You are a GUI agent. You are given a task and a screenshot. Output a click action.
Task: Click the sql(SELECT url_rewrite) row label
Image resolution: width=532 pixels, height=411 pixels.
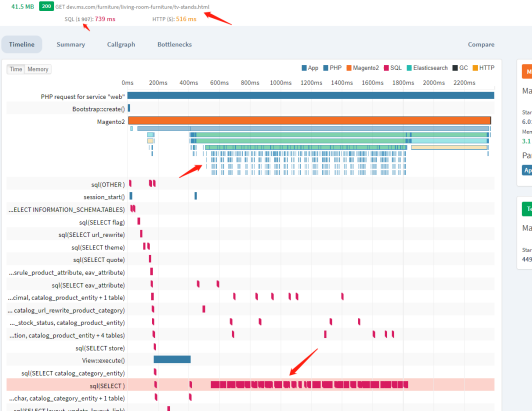pyautogui.click(x=92, y=235)
